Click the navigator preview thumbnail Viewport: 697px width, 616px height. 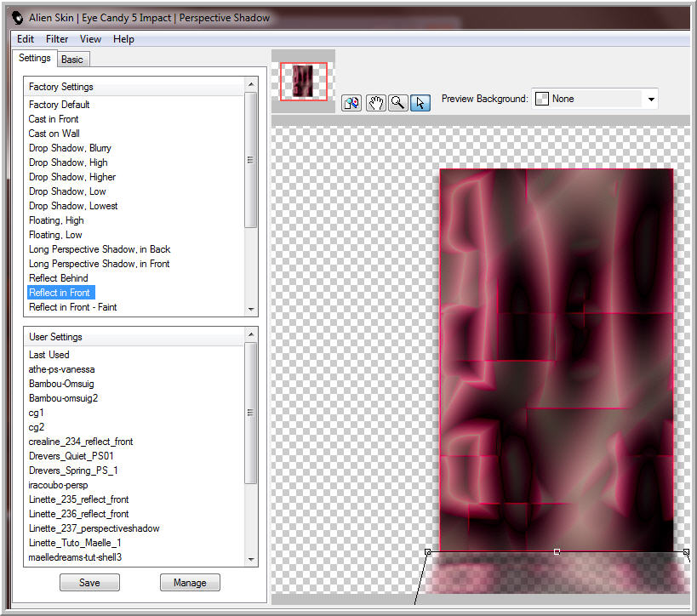pyautogui.click(x=304, y=82)
